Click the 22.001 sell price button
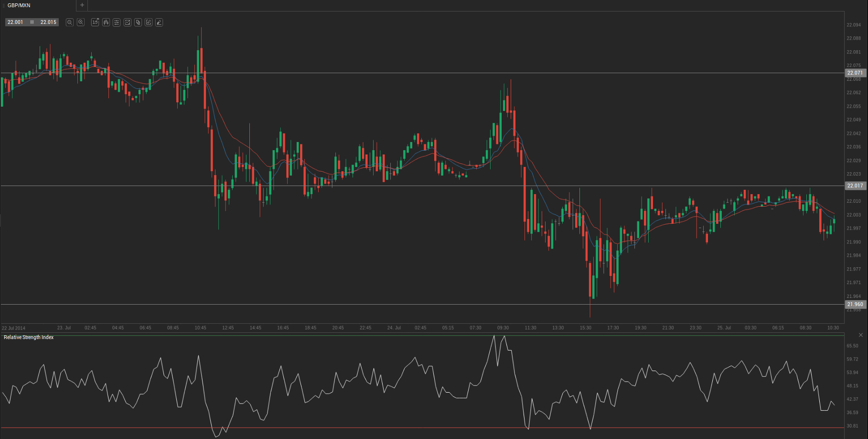Viewport: 868px width, 439px height. 15,22
